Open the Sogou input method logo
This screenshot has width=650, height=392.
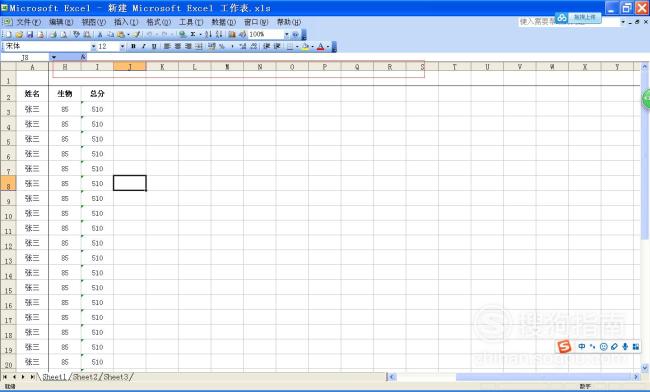(564, 346)
